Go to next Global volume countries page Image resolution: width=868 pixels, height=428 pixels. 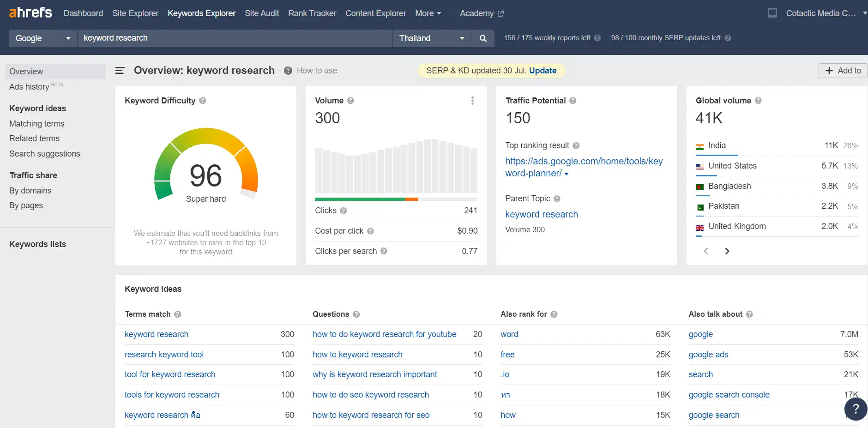coord(727,251)
